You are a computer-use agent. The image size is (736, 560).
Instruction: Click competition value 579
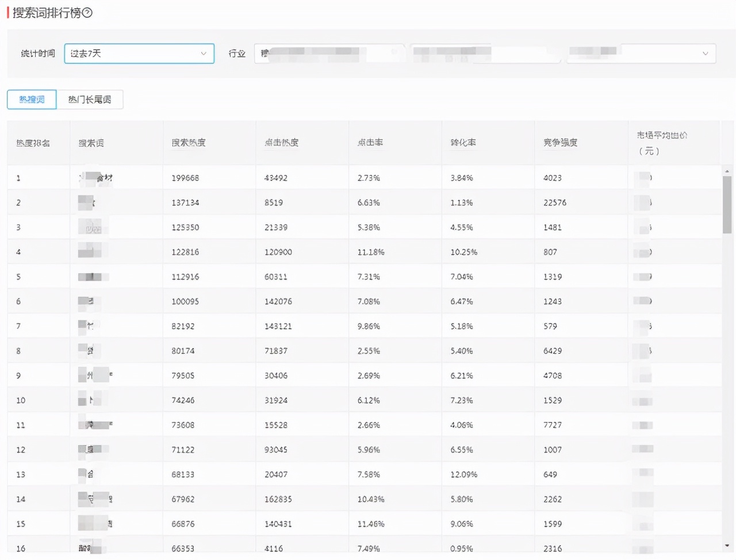pos(550,327)
